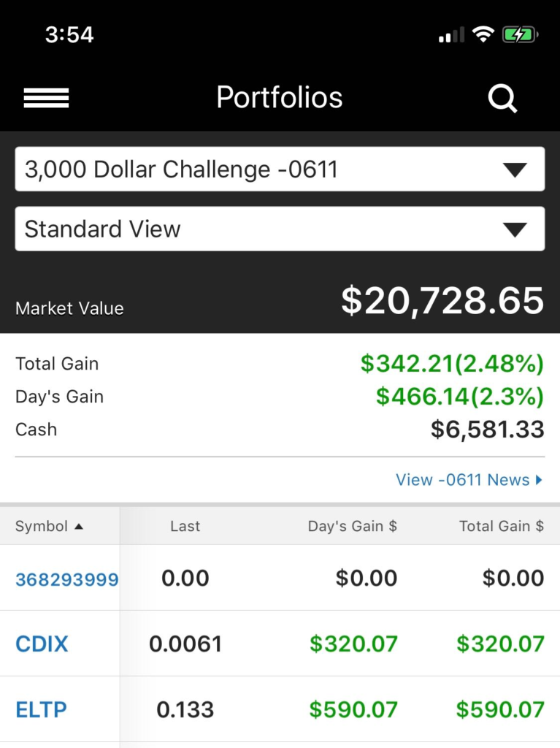This screenshot has height=748, width=560.
Task: Tap the search magnifier icon
Action: [503, 99]
